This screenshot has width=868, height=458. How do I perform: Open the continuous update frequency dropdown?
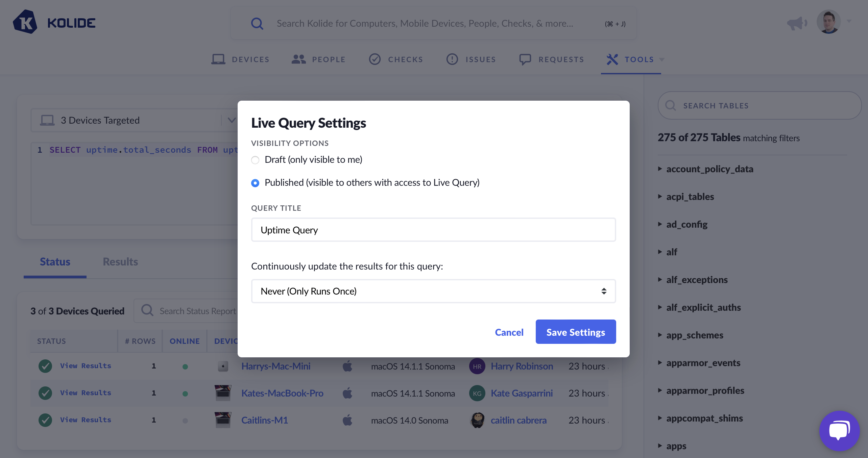click(x=433, y=291)
